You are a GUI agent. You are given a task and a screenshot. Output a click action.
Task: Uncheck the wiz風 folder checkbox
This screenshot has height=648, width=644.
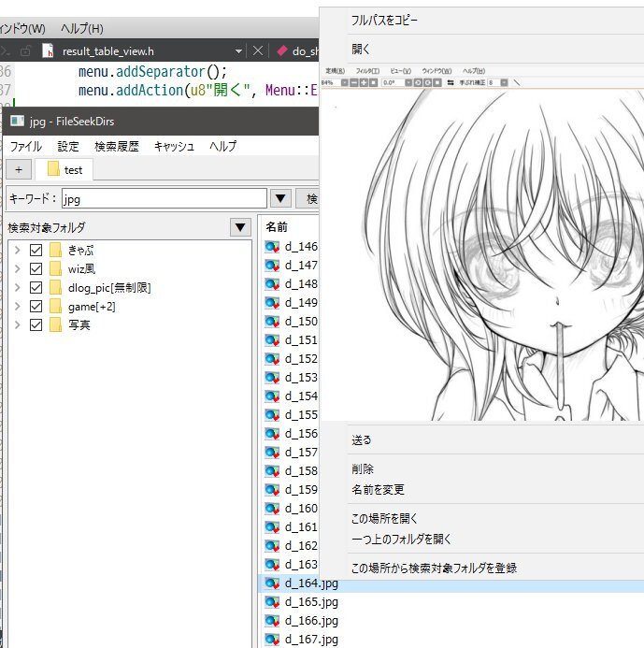pyautogui.click(x=36, y=269)
